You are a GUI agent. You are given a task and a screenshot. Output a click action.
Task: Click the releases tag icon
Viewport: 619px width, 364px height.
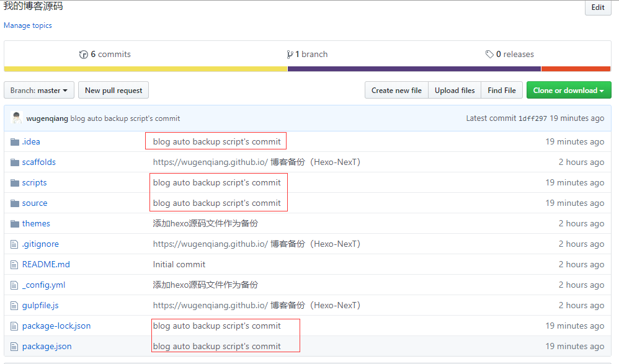pyautogui.click(x=489, y=55)
